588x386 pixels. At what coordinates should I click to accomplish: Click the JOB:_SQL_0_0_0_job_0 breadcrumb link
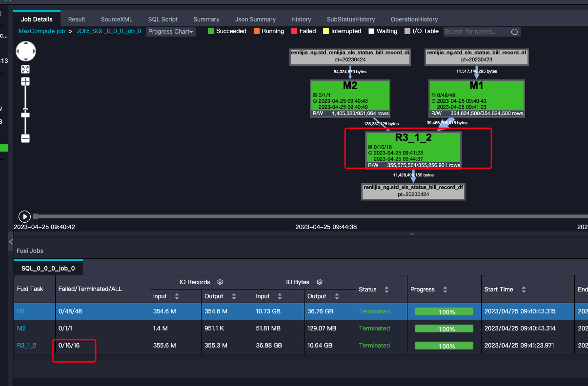click(x=109, y=31)
